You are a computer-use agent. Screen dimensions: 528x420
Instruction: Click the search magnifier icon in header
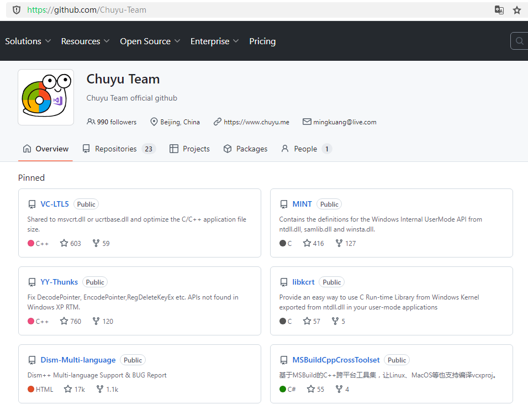[x=519, y=41]
